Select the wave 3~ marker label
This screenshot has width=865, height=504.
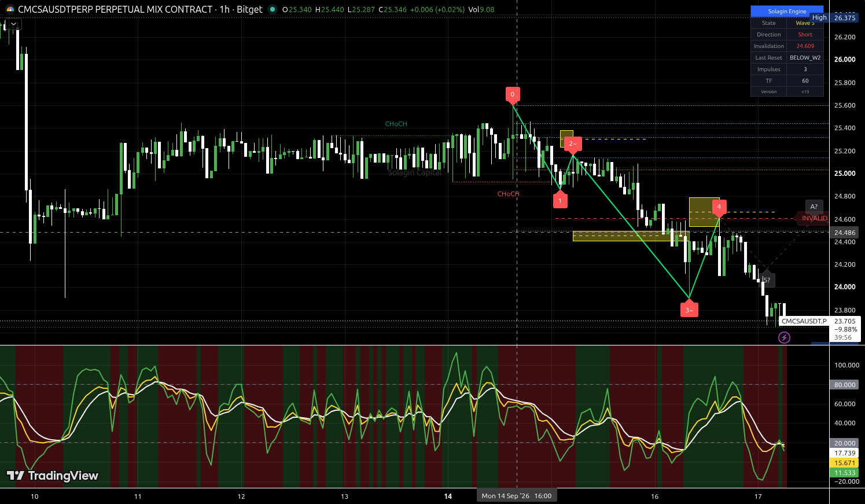pos(689,310)
